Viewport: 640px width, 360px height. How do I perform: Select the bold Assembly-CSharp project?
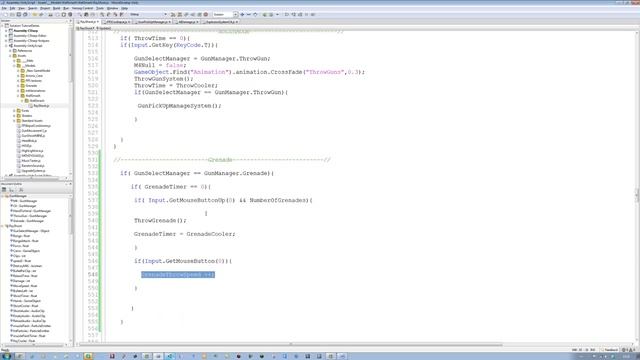(25, 31)
